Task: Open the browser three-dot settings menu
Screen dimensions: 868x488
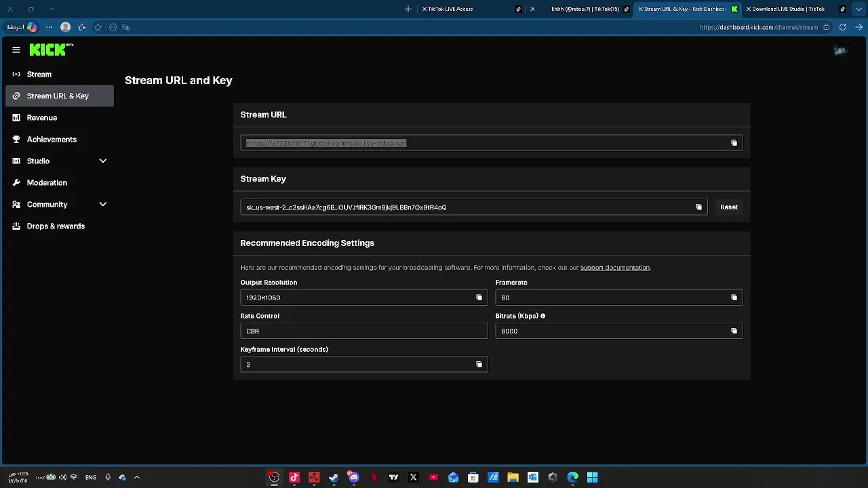Action: tap(49, 27)
